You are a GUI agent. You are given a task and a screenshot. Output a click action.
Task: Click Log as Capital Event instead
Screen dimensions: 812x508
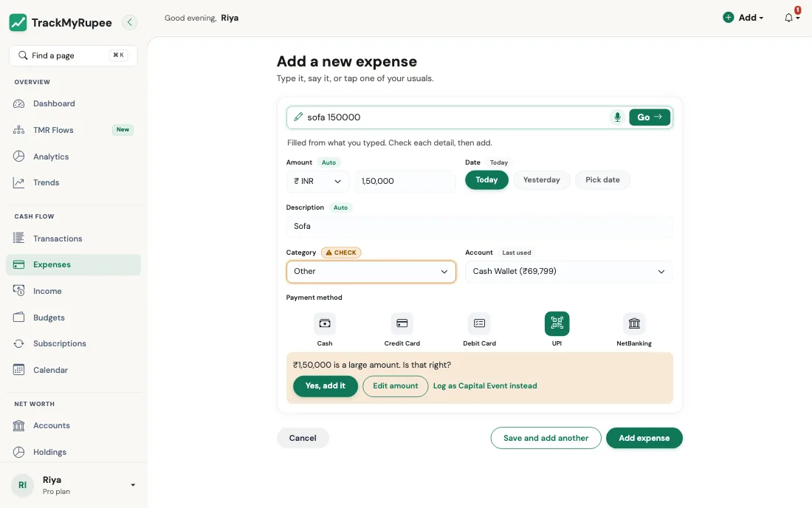[485, 385]
